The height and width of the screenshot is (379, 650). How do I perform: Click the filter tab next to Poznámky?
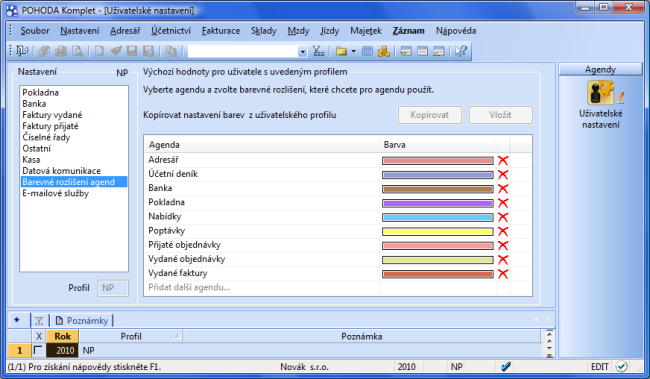[x=39, y=321]
